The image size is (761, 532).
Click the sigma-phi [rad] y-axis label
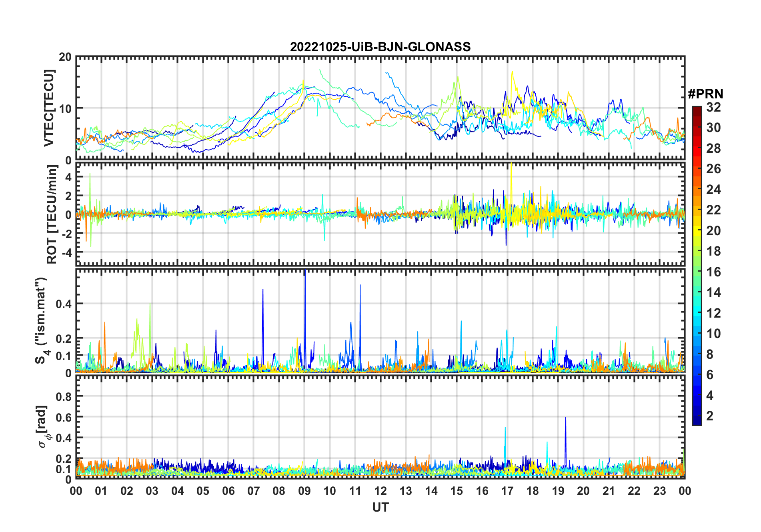pos(43,427)
